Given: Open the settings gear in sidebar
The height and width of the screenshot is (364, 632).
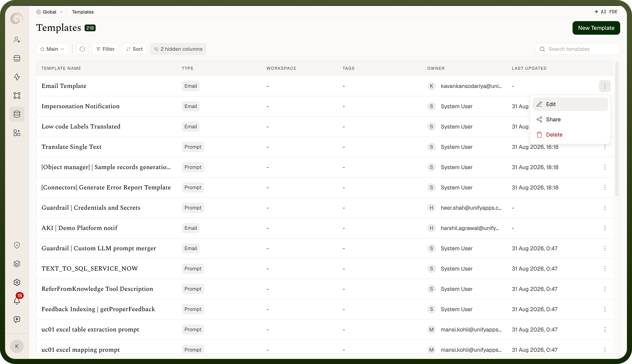Looking at the screenshot, I should pos(17,282).
